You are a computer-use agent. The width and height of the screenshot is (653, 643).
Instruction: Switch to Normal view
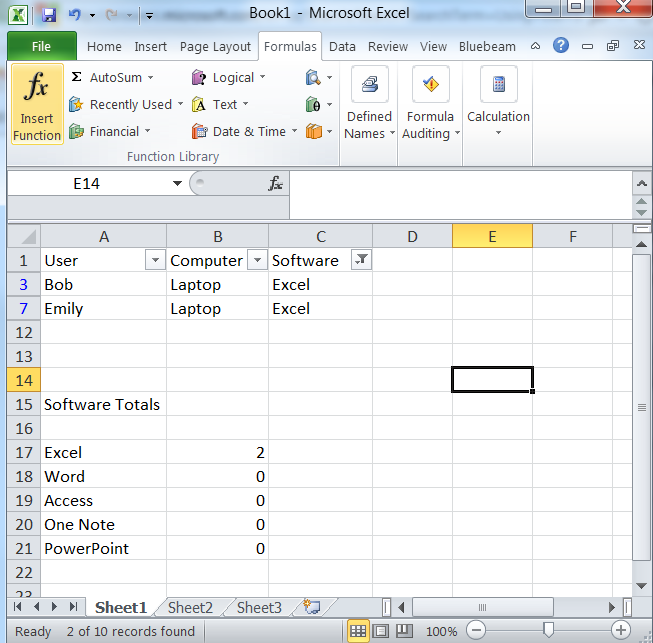pos(358,631)
